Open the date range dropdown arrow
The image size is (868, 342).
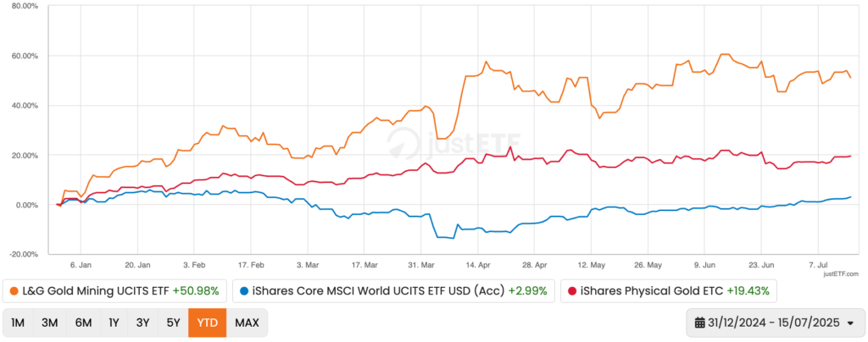point(850,323)
